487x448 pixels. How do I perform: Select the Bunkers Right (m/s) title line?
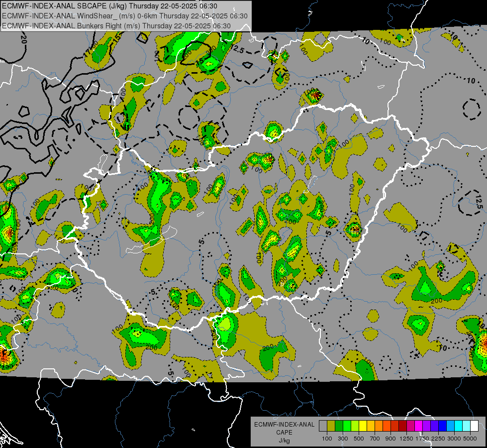pyautogui.click(x=116, y=26)
